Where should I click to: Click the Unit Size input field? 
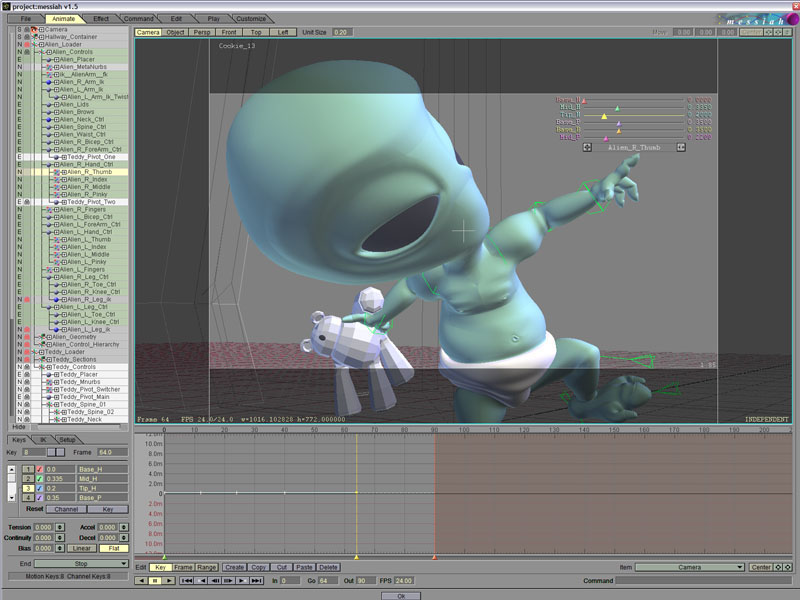[342, 32]
